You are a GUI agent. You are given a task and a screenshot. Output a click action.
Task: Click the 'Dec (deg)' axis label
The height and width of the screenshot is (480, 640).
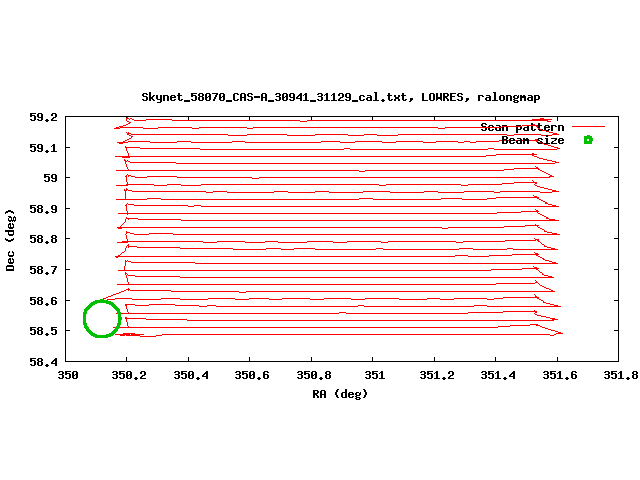[x=10, y=240]
